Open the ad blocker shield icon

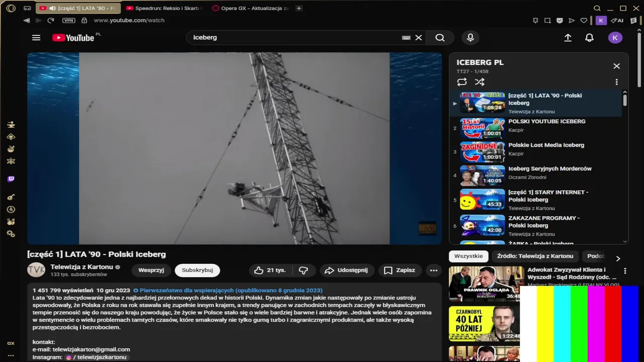click(x=559, y=21)
